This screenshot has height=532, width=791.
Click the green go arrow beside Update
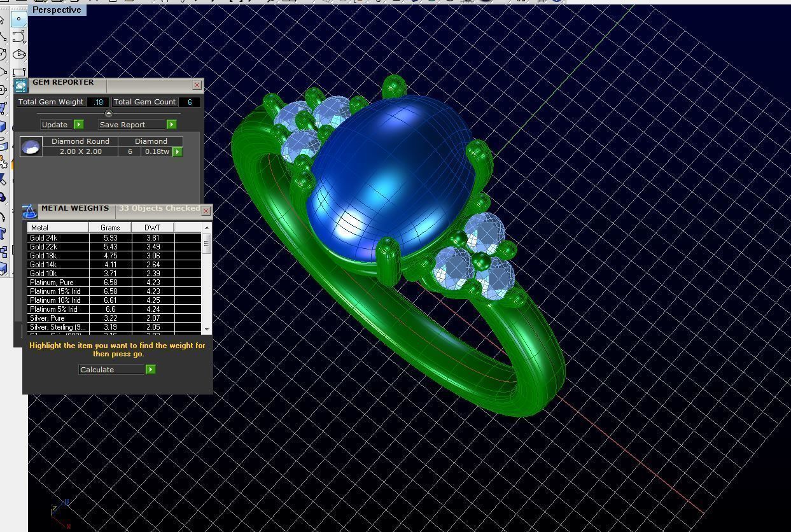pyautogui.click(x=79, y=125)
